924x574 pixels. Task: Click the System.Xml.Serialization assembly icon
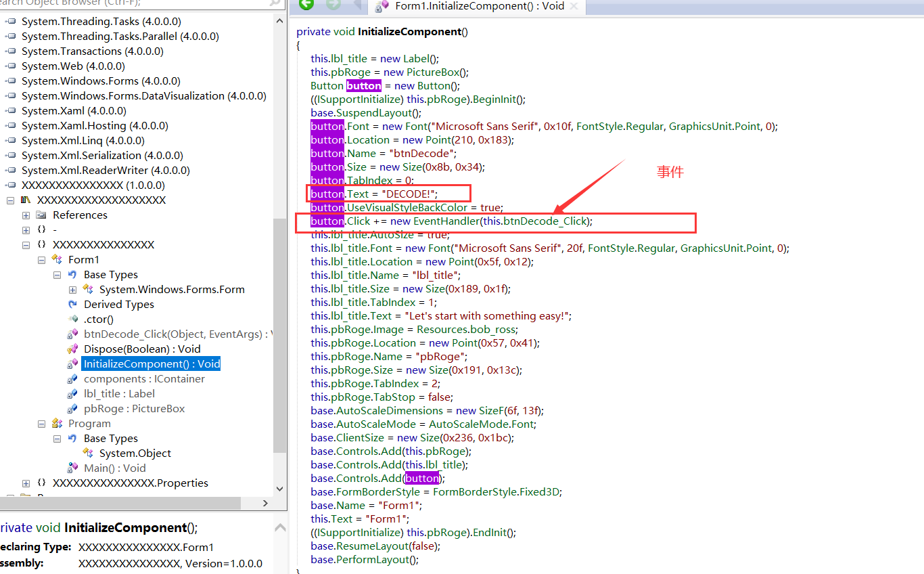tap(10, 155)
